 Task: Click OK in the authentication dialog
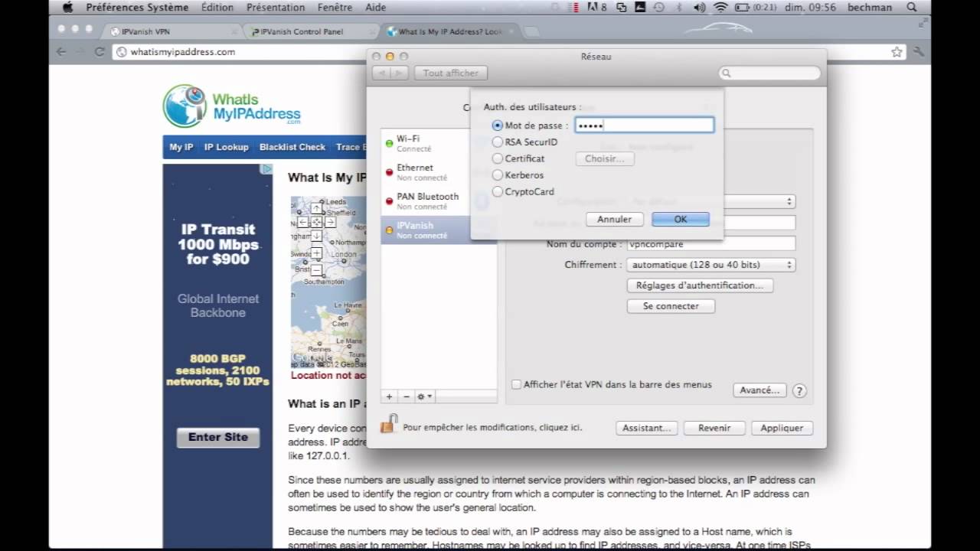coord(681,220)
